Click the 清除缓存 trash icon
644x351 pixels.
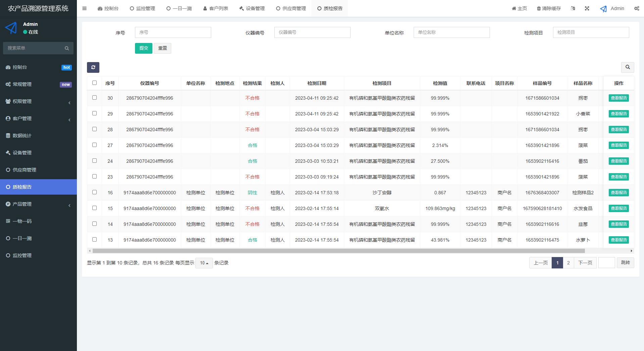539,8
